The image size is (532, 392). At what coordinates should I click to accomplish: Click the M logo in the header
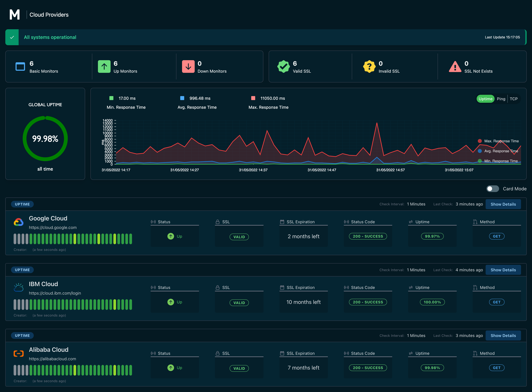coord(14,14)
